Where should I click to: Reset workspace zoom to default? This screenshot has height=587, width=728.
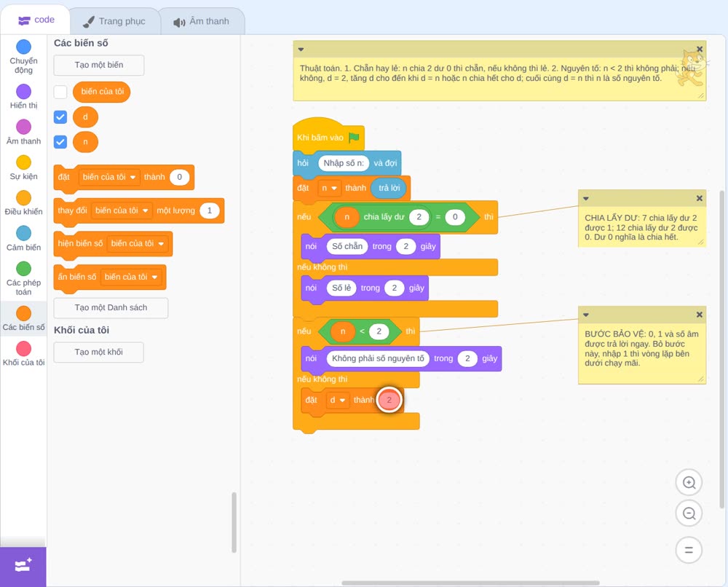(689, 550)
